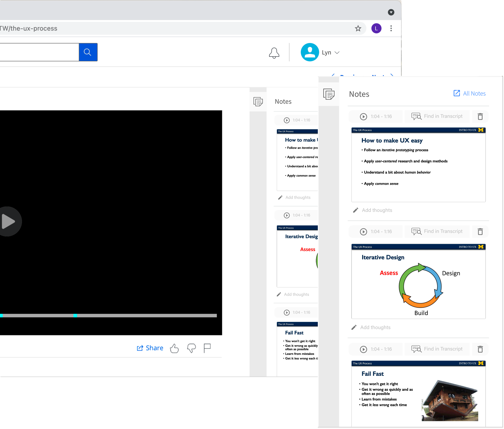504x429 pixels.
Task: Click thumbs down on the video
Action: [x=191, y=348]
